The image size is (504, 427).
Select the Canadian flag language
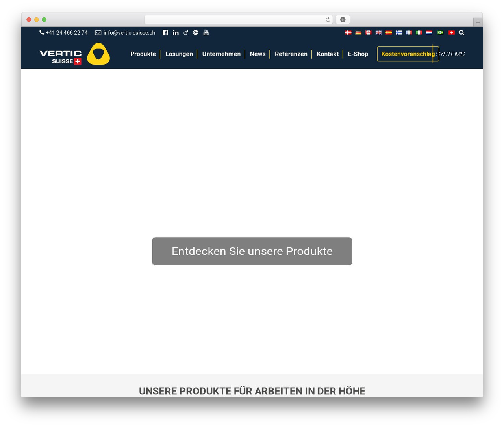[x=369, y=33]
